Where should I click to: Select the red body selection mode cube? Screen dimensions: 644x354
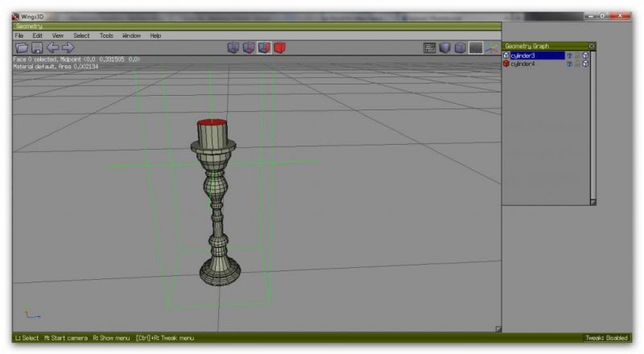pos(279,48)
